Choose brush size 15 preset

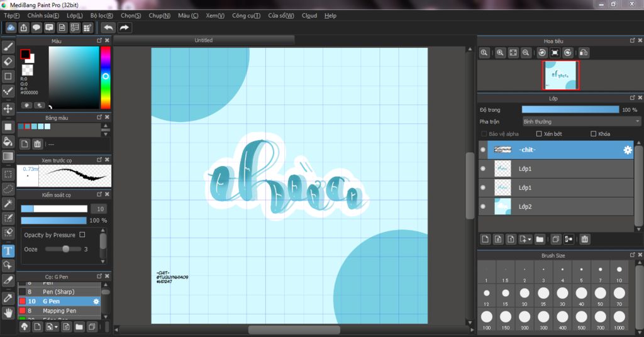(506, 296)
